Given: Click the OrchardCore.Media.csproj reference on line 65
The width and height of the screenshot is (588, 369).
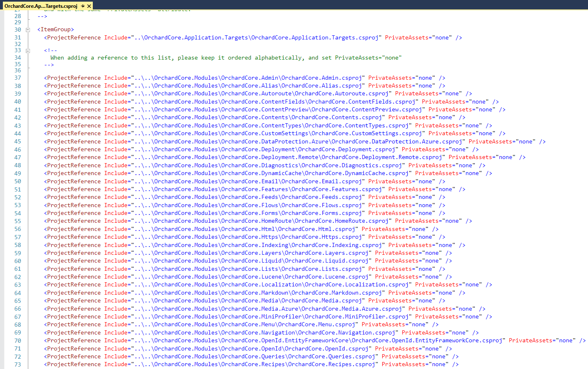Looking at the screenshot, I should point(245,301).
